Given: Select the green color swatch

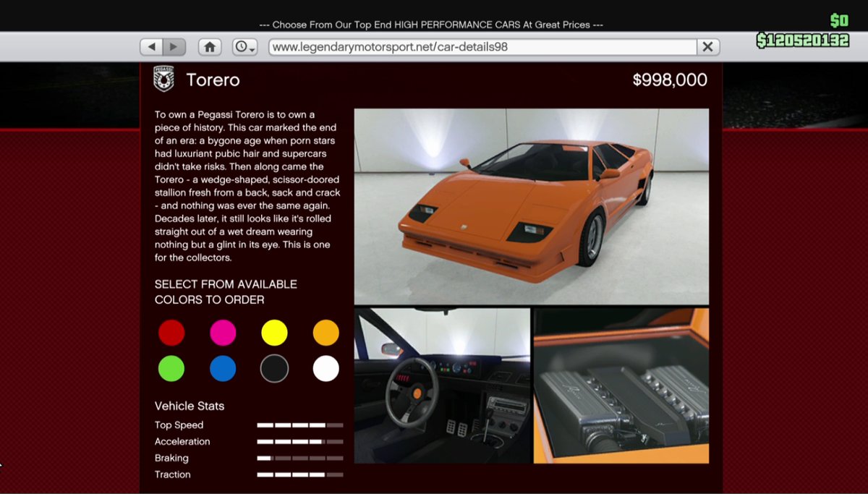Looking at the screenshot, I should 171,368.
